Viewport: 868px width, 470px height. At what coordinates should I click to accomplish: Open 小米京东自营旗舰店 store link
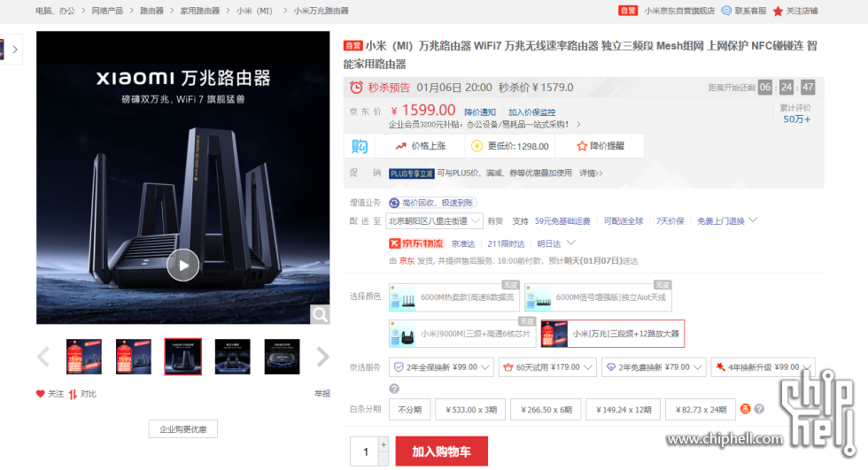coord(679,11)
